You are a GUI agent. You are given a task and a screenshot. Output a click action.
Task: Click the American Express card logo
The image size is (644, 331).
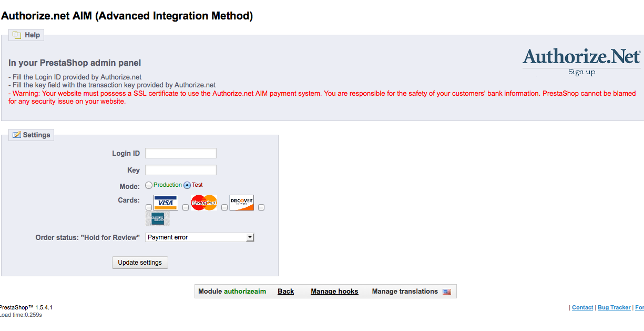tap(158, 218)
